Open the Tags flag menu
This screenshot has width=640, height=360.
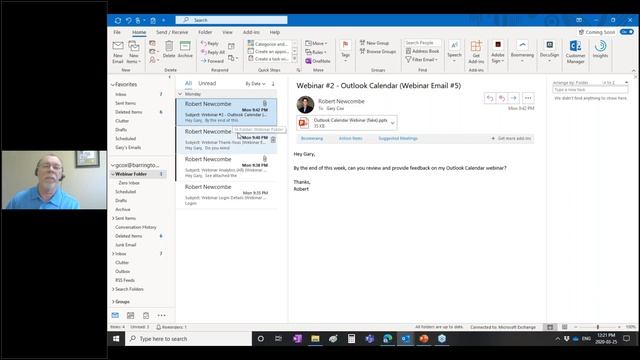(345, 51)
